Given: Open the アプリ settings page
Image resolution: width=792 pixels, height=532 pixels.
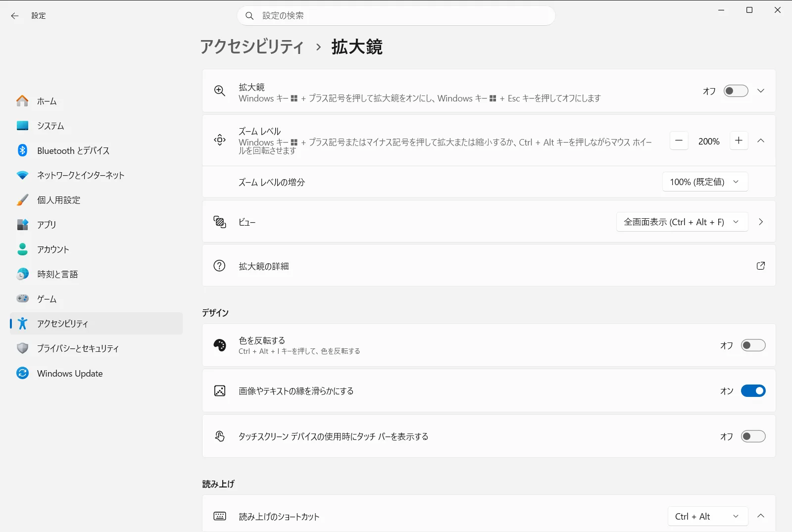Looking at the screenshot, I should coord(96,225).
